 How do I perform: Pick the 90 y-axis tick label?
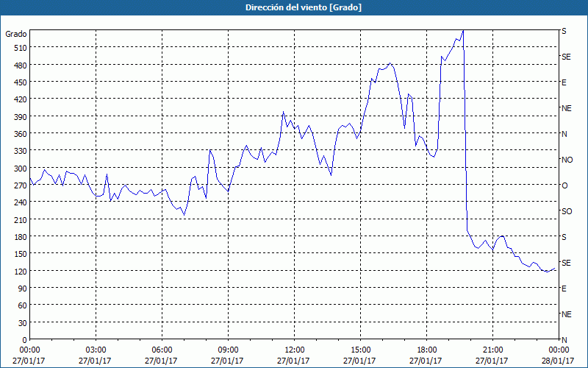[x=23, y=289]
